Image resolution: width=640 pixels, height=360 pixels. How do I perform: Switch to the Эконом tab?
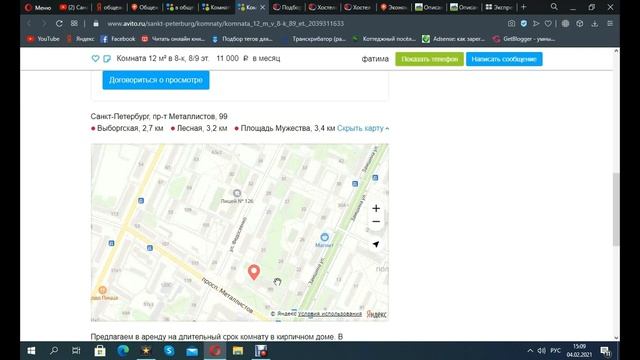[x=393, y=7]
